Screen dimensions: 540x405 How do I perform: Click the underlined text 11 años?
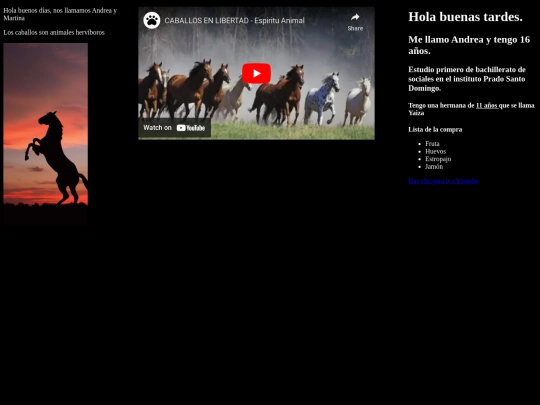pos(487,105)
